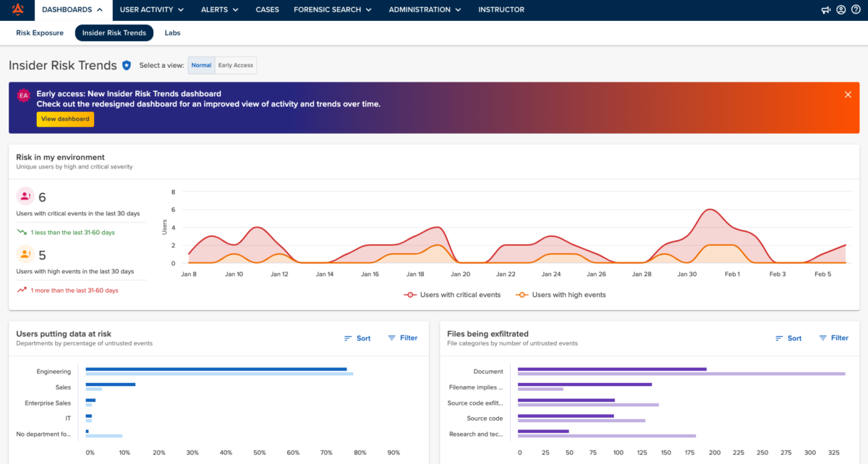Screen dimensions: 868x464
Task: Click the high events user icon
Action: [x=25, y=254]
